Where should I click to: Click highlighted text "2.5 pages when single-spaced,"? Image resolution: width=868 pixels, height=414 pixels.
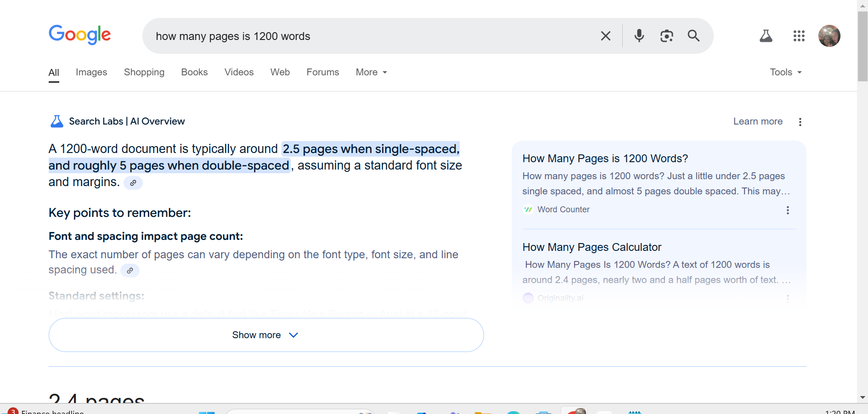click(x=371, y=149)
